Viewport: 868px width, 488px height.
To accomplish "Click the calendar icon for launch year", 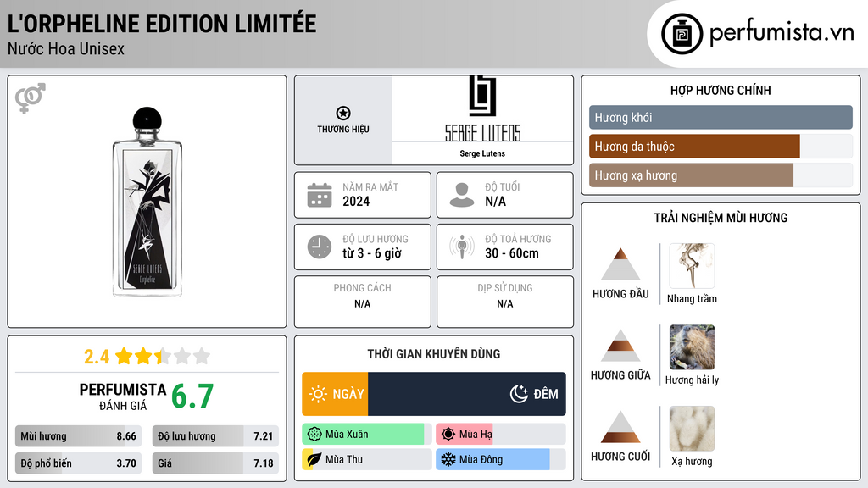I will point(320,195).
